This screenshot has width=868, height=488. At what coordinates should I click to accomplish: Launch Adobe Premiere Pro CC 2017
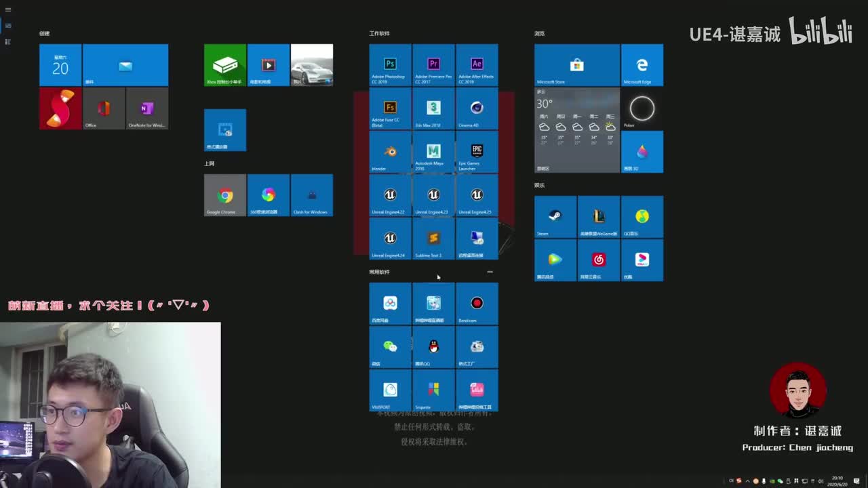[x=433, y=65]
